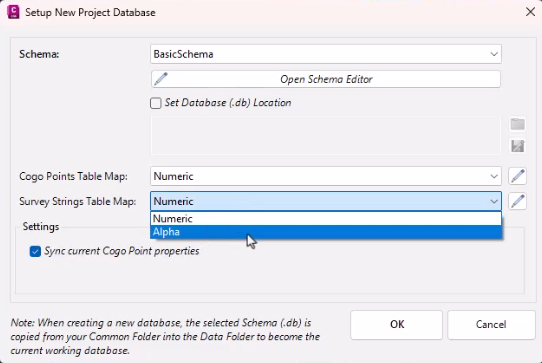Click the BasicSchema text in Schema combo box

[183, 54]
